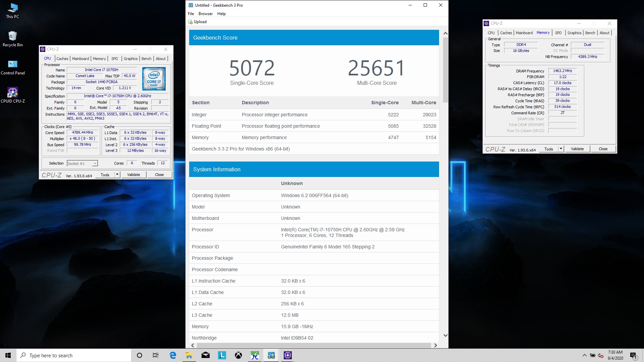Click the Single-Core score 5072

pos(252,68)
